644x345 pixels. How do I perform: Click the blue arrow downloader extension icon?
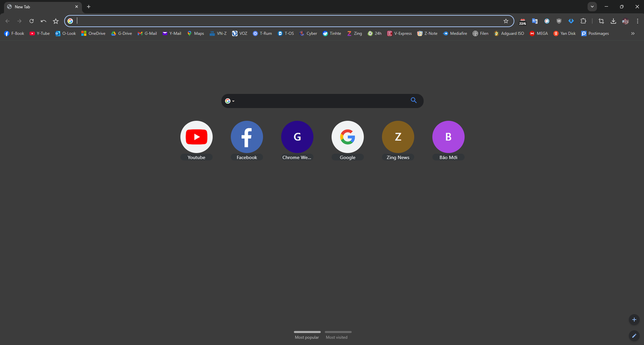pyautogui.click(x=571, y=21)
